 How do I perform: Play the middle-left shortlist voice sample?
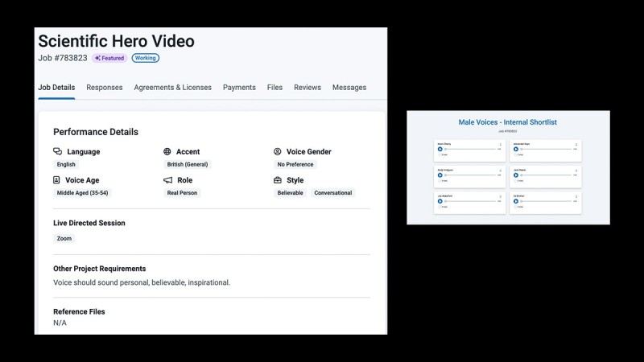point(440,175)
